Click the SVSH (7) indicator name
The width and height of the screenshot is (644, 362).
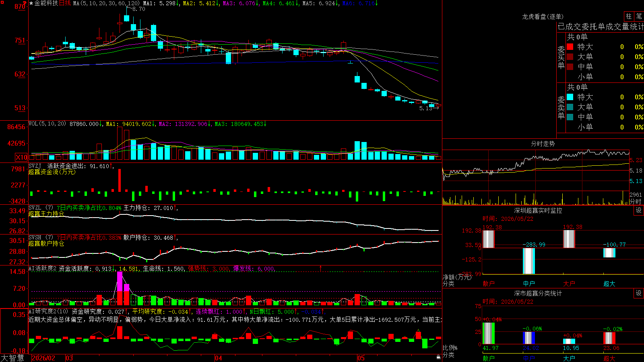pyautogui.click(x=41, y=237)
